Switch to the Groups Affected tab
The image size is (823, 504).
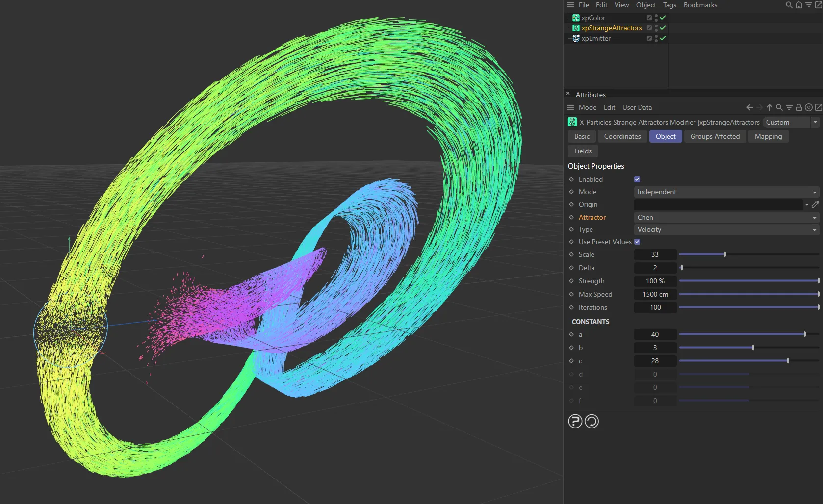(x=715, y=136)
